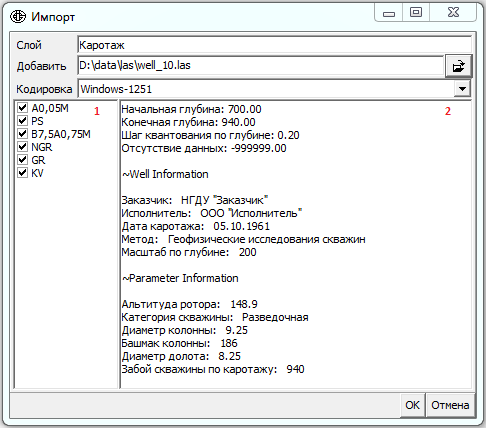
Task: Select the Начальная глубина line in info panel
Action: 191,109
